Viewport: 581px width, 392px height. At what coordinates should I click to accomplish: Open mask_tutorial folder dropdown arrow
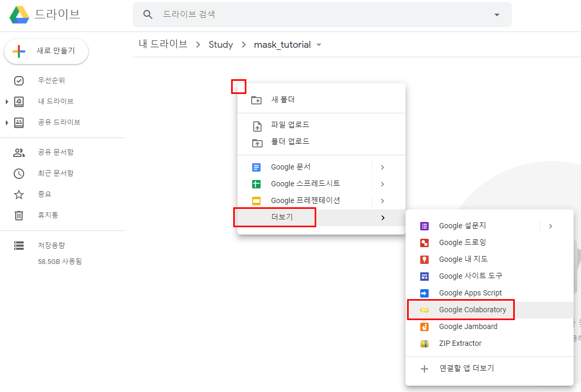319,45
